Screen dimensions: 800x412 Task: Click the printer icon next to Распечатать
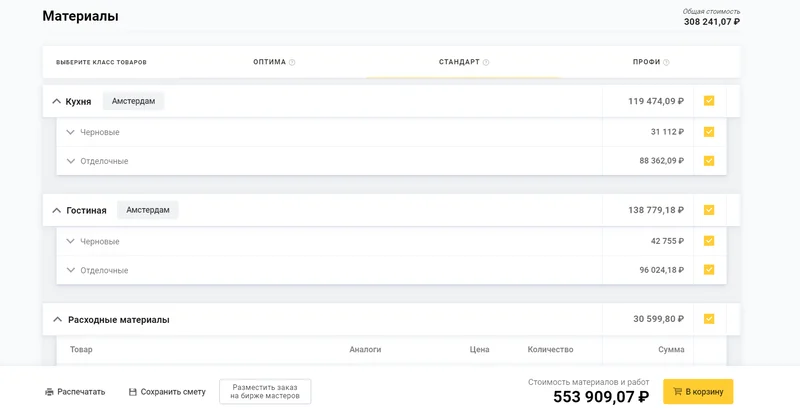[x=49, y=392]
